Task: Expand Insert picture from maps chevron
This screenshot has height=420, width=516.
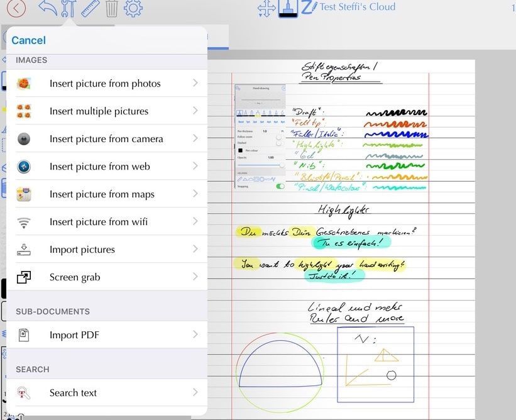Action: (x=195, y=194)
